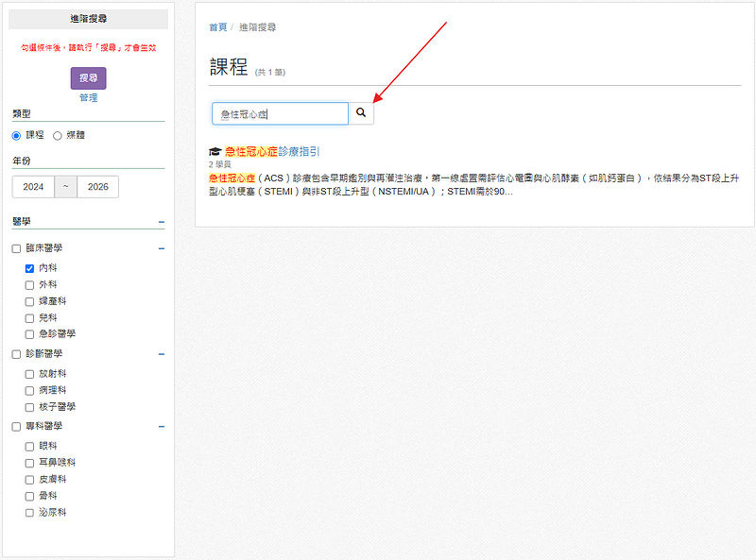Check the 皮膚科 checkbox
The height and width of the screenshot is (560, 756).
click(29, 480)
